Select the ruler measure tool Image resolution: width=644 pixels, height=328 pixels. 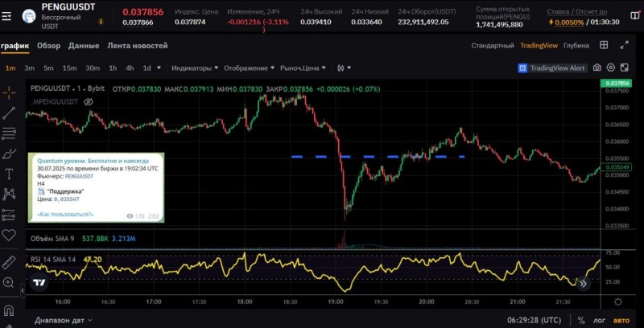click(9, 262)
